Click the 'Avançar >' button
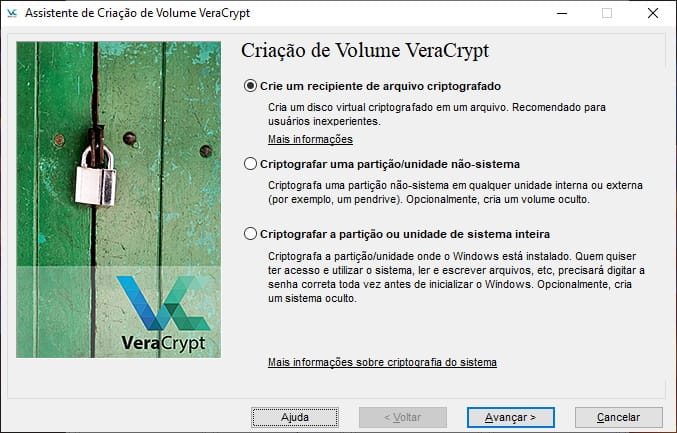The height and width of the screenshot is (433, 677). 511,417
